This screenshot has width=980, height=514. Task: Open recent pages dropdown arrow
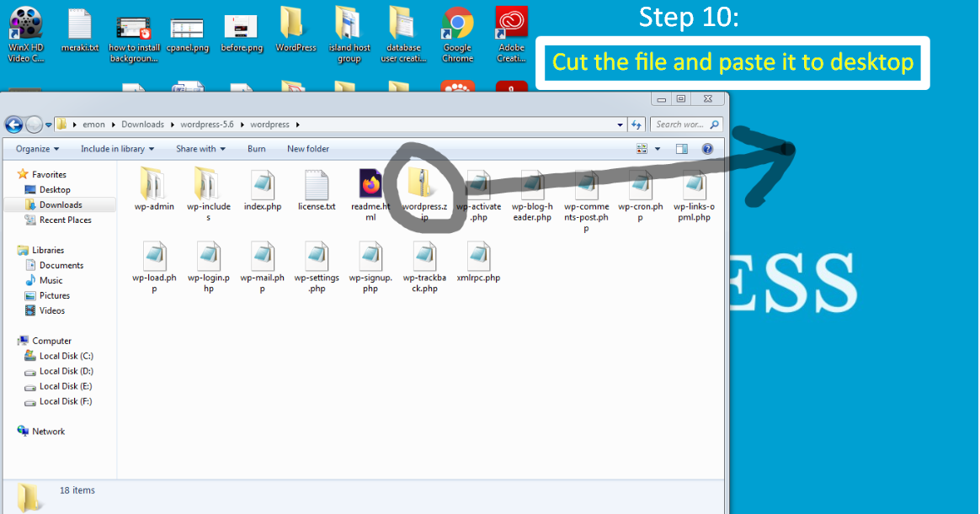coord(48,125)
